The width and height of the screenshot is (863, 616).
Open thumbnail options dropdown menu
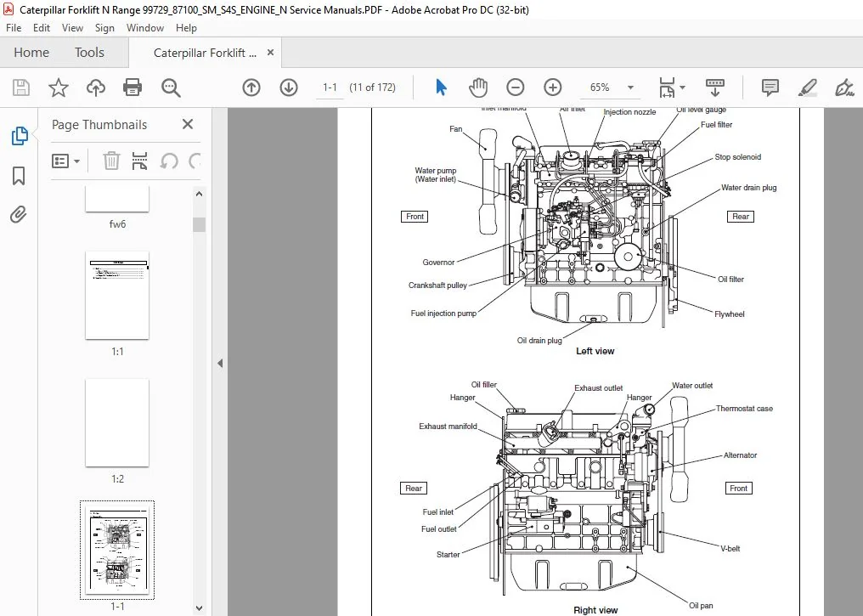point(65,161)
